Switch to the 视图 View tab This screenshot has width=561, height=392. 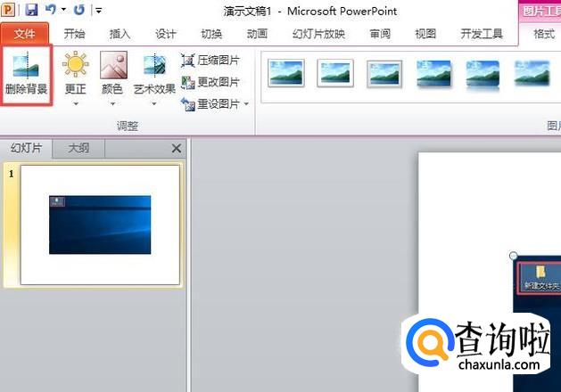point(425,34)
